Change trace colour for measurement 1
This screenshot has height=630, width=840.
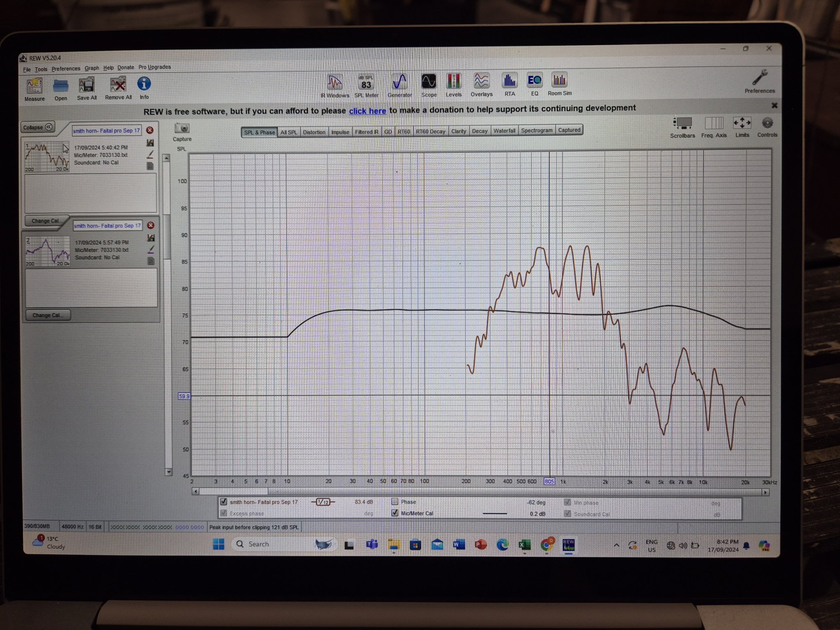tap(151, 154)
